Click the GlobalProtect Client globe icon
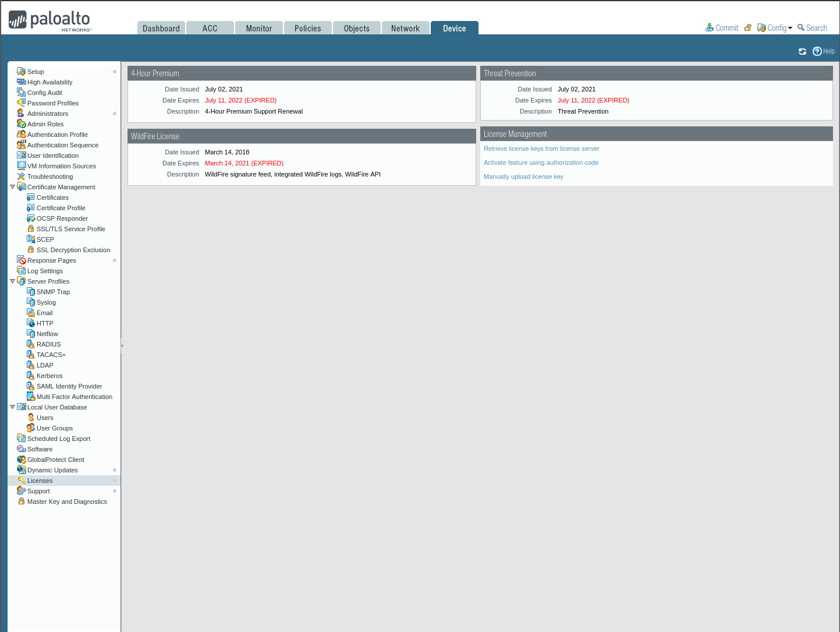The image size is (840, 632). 21,460
